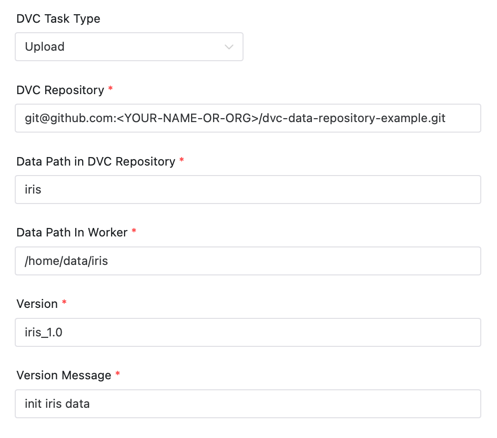Screen dimensions: 497x438
Task: Open the DVC Task Type dropdown
Action: point(129,47)
